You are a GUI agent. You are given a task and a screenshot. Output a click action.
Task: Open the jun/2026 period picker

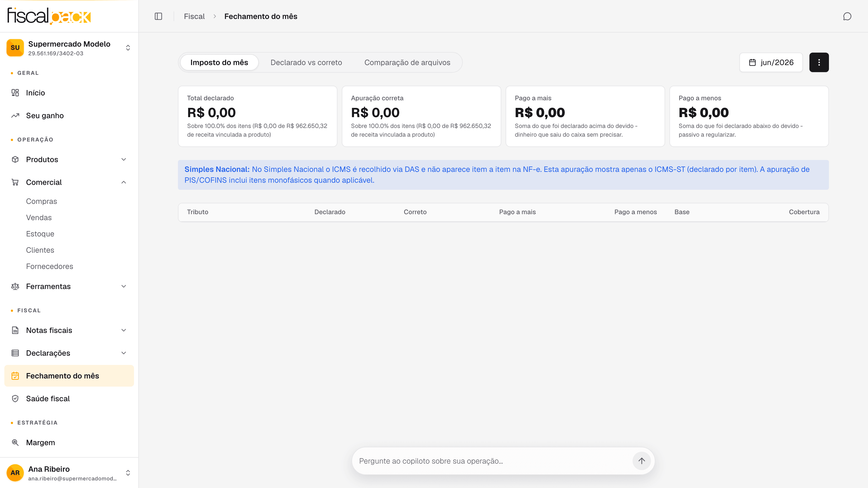pyautogui.click(x=771, y=62)
